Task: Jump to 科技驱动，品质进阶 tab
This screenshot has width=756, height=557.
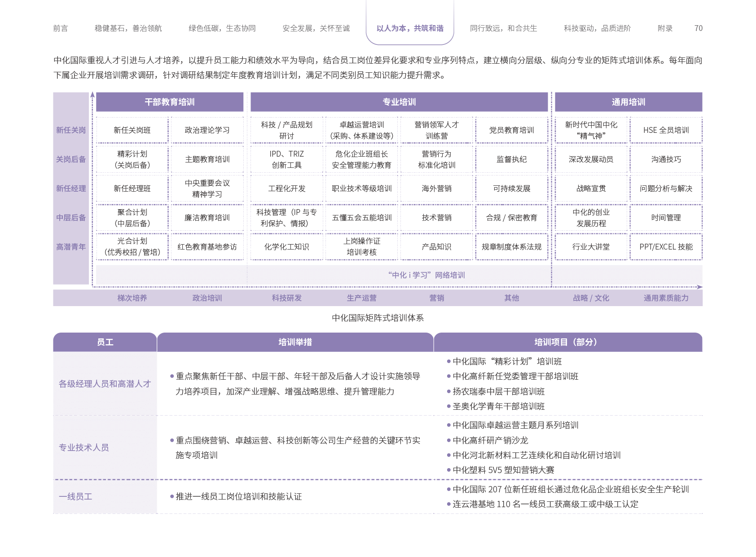Action: tap(597, 28)
